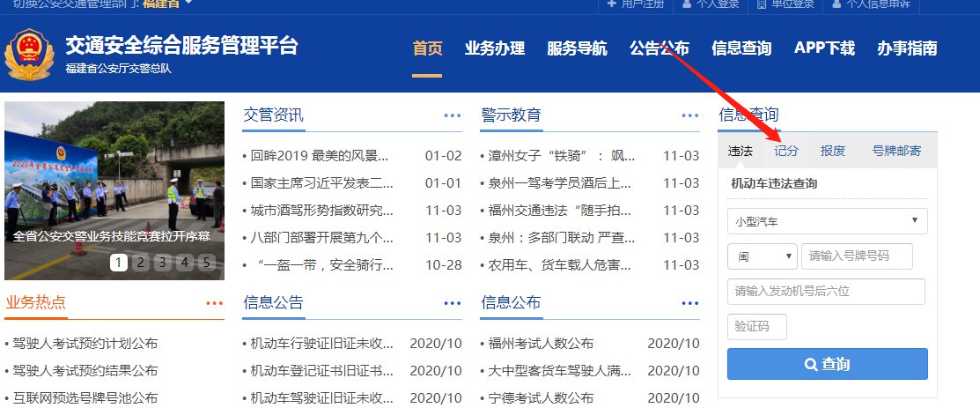Open more items for 警示教育
This screenshot has width=980, height=408.
point(690,115)
